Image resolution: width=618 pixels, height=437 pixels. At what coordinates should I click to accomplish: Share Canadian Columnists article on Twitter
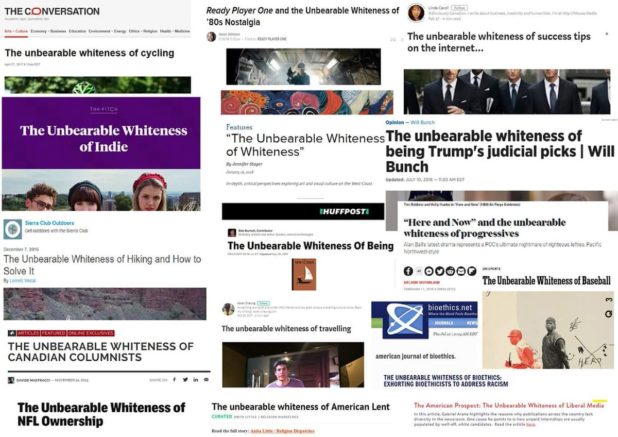pyautogui.click(x=185, y=379)
